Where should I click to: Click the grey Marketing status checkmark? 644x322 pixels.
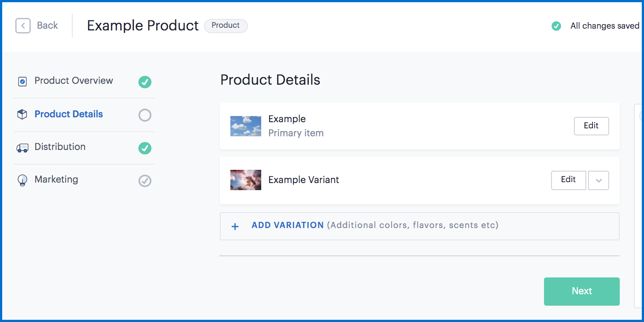tap(145, 181)
